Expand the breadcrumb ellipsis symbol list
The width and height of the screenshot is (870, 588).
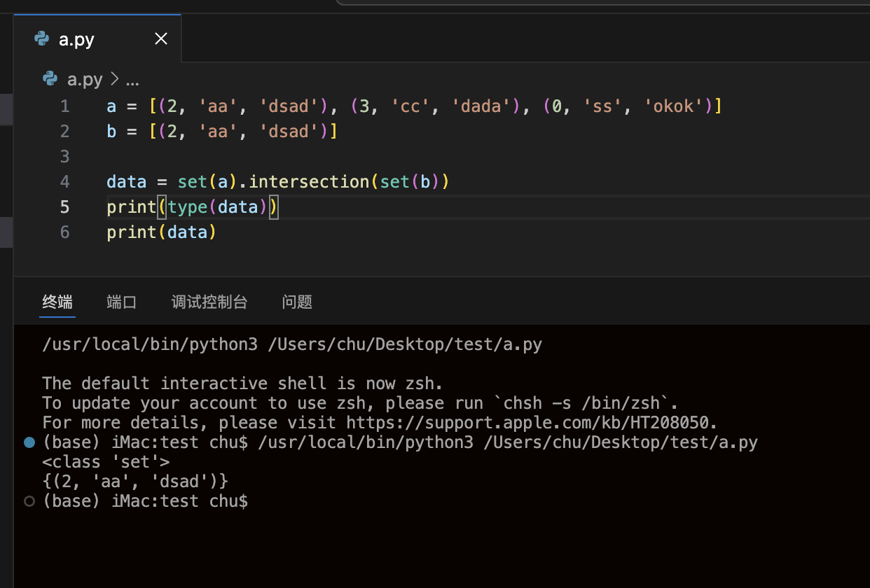point(132,80)
